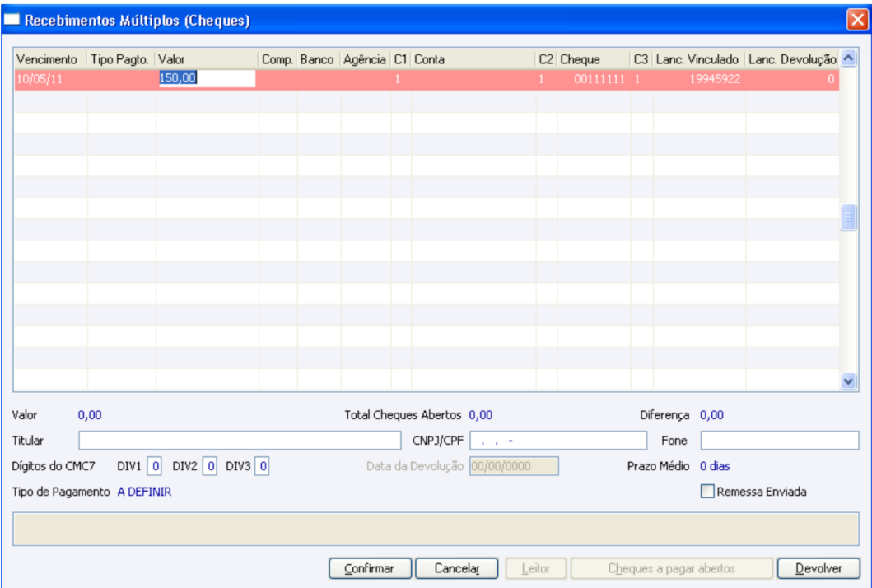This screenshot has width=872, height=588.
Task: Click the scroll down arrow of the grid
Action: point(848,381)
